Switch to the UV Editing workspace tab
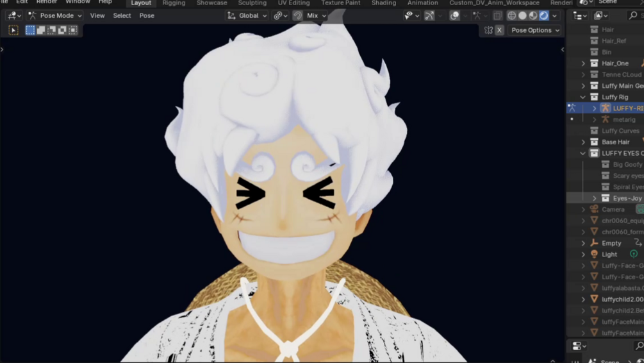The image size is (644, 363). [293, 3]
